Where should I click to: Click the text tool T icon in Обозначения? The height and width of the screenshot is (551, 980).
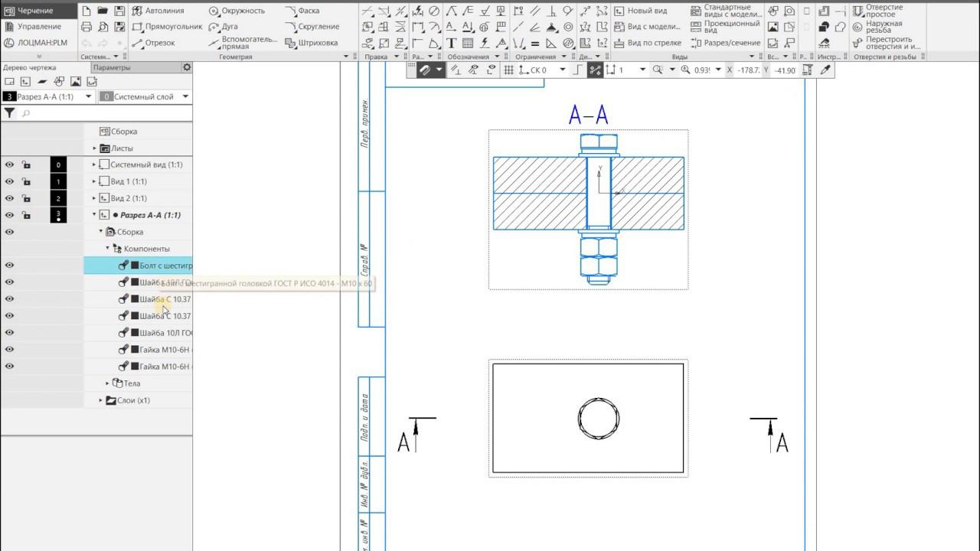pyautogui.click(x=451, y=43)
